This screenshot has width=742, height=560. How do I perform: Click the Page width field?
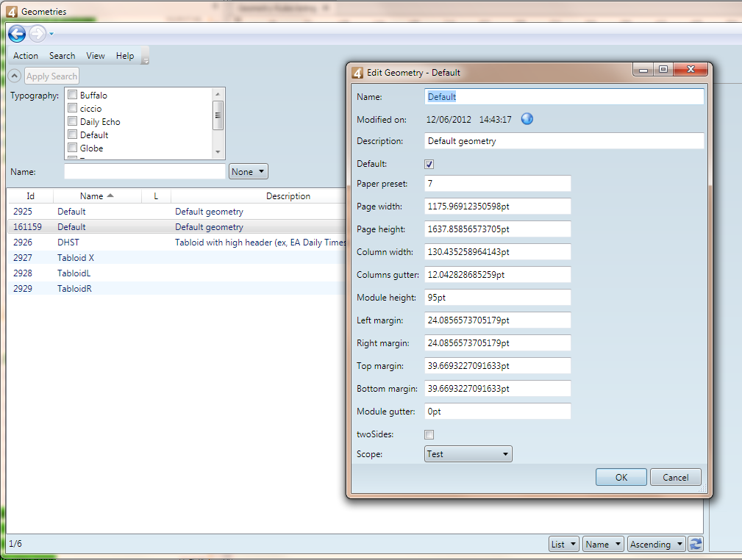498,207
